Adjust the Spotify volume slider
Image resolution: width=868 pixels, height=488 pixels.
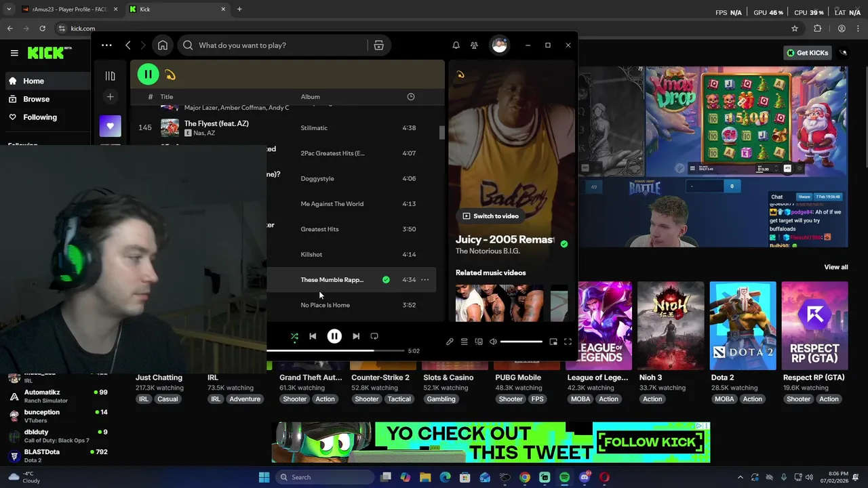tap(521, 342)
